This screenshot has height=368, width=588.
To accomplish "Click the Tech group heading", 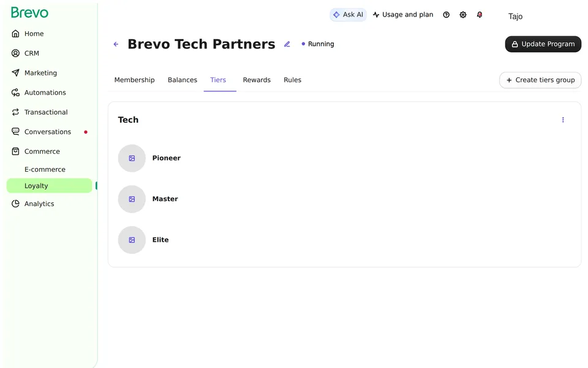I will 128,120.
